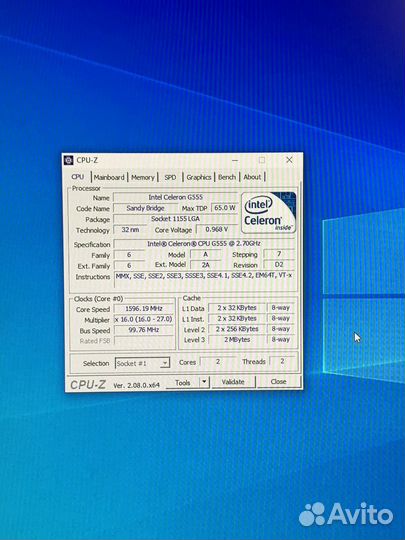Screen dimensions: 405x540
Task: Click the L1 Data 2 x 32 KBytes value
Action: point(237,308)
